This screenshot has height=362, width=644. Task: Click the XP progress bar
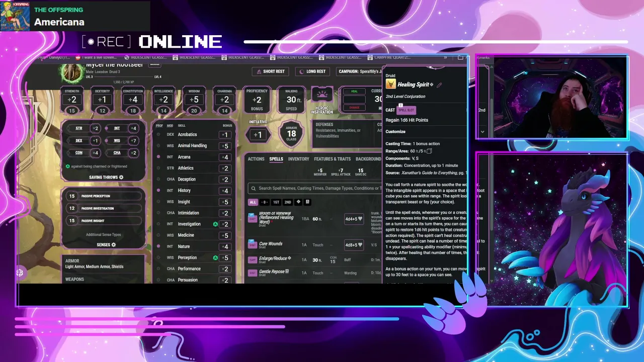coord(123,77)
